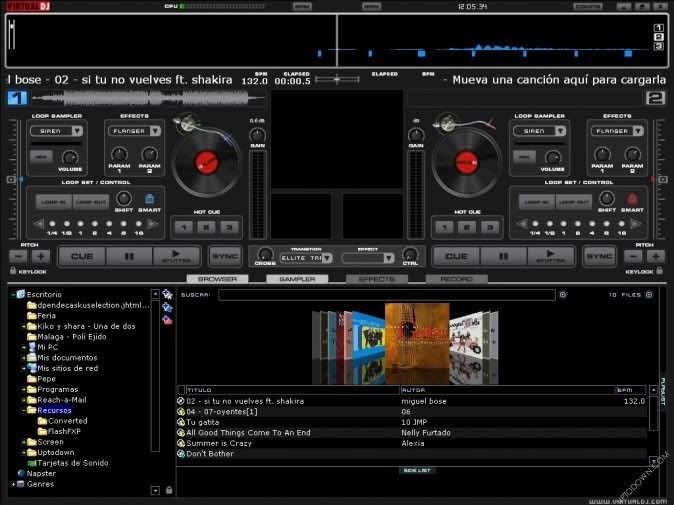Select the Crossfader knob labeled Cross
Image resolution: width=674 pixels, height=505 pixels.
pos(265,254)
